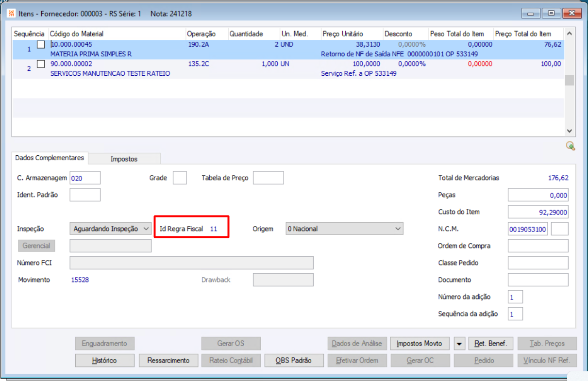Screen dimensions: 588x381
Task: Click the Sequência da adição field
Action: click(515, 314)
